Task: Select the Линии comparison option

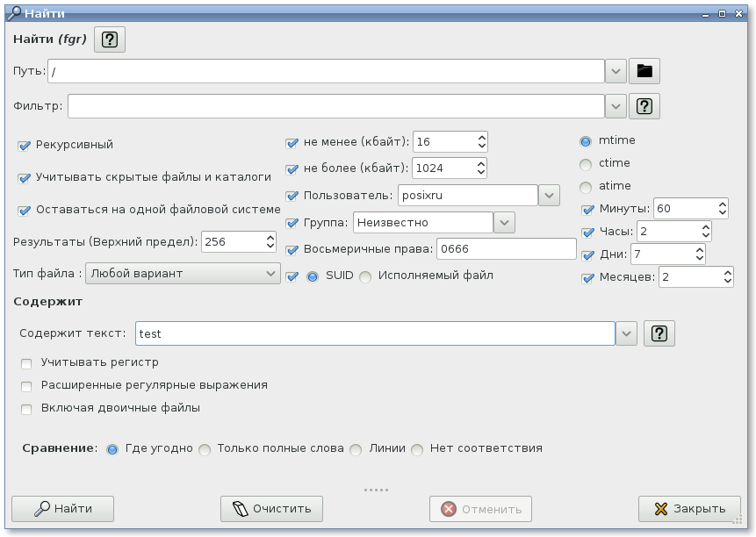Action: click(x=356, y=450)
